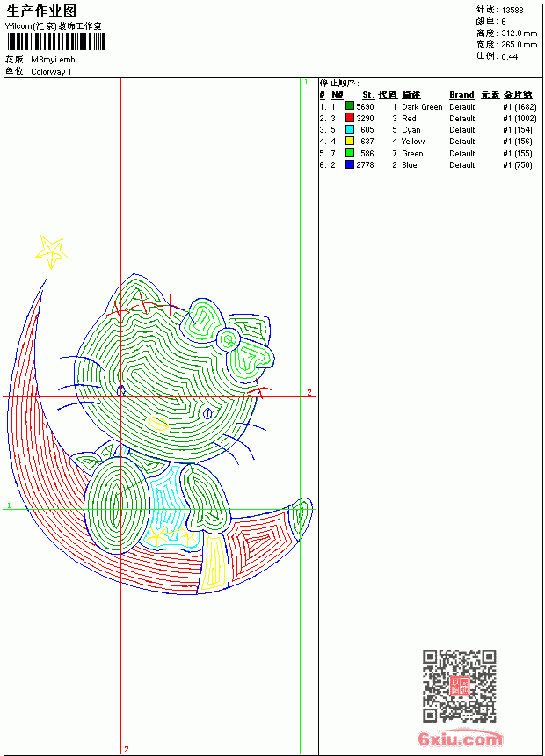The image size is (545, 756).
Task: Click the Blue description text
Action: 410,165
